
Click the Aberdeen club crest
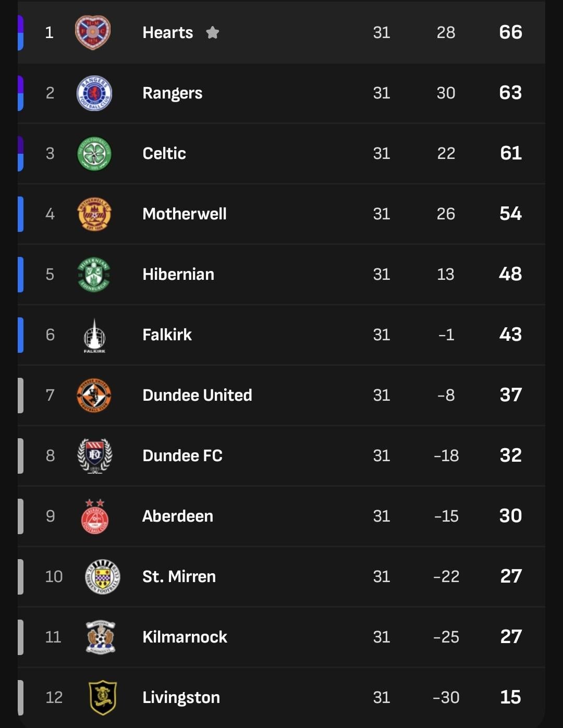click(94, 516)
